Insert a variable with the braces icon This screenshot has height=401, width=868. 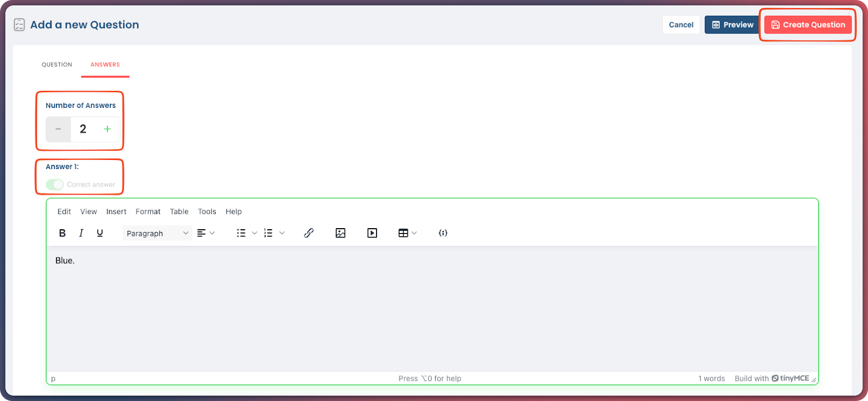[x=443, y=233]
